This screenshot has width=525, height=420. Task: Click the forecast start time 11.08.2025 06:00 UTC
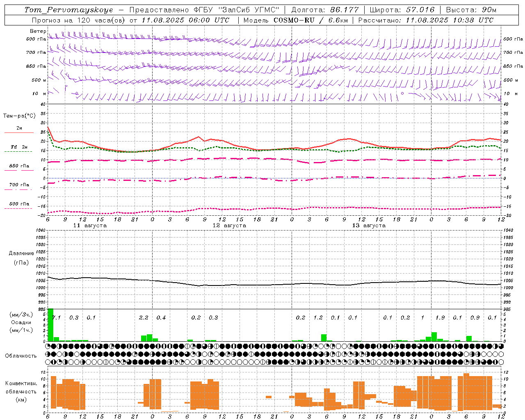(x=185, y=20)
